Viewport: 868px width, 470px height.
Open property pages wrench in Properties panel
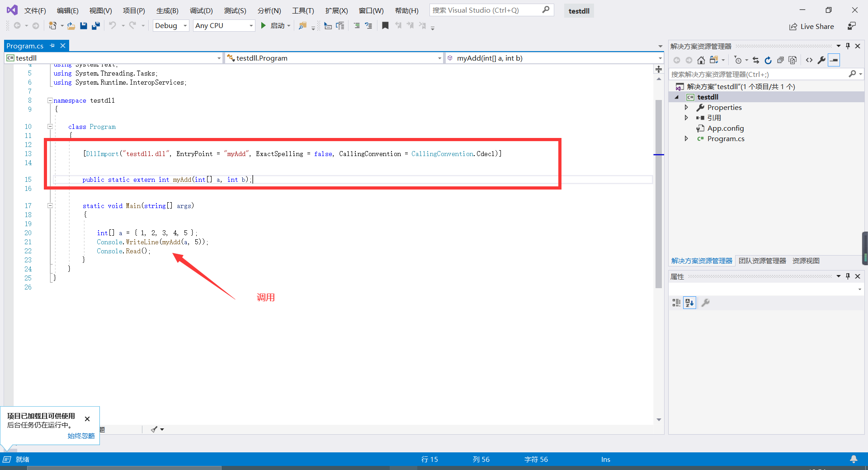pyautogui.click(x=705, y=303)
